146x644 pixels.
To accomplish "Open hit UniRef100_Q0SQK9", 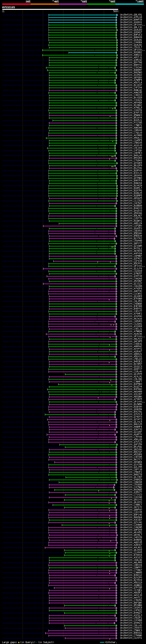I will (131, 163).
